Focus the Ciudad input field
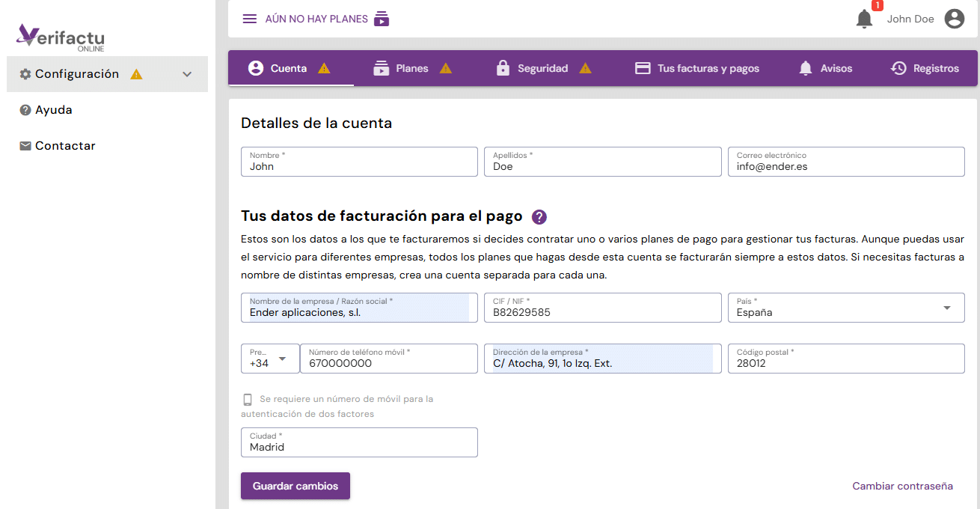This screenshot has width=980, height=509. coord(359,447)
